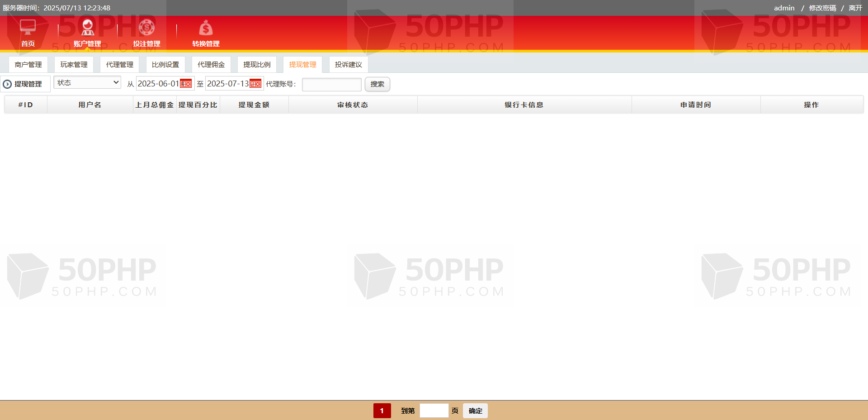Go to the 代理佣金 tab
868x420 pixels.
pyautogui.click(x=211, y=65)
